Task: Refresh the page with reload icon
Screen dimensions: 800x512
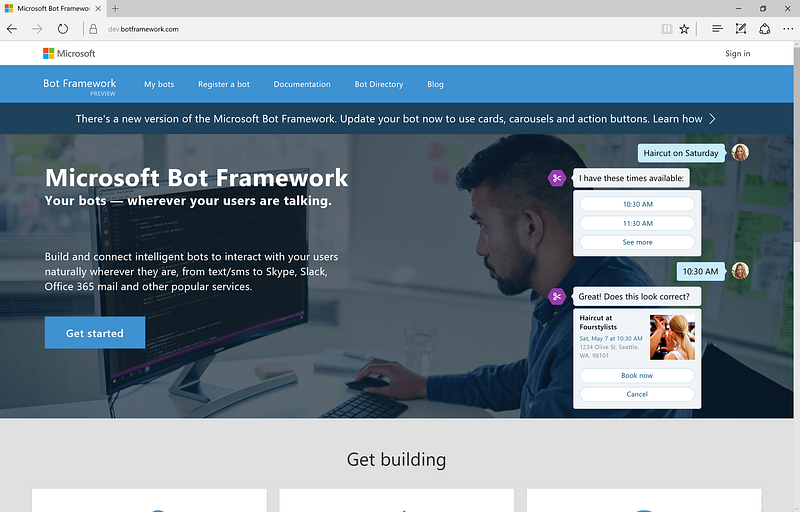Action: point(63,29)
